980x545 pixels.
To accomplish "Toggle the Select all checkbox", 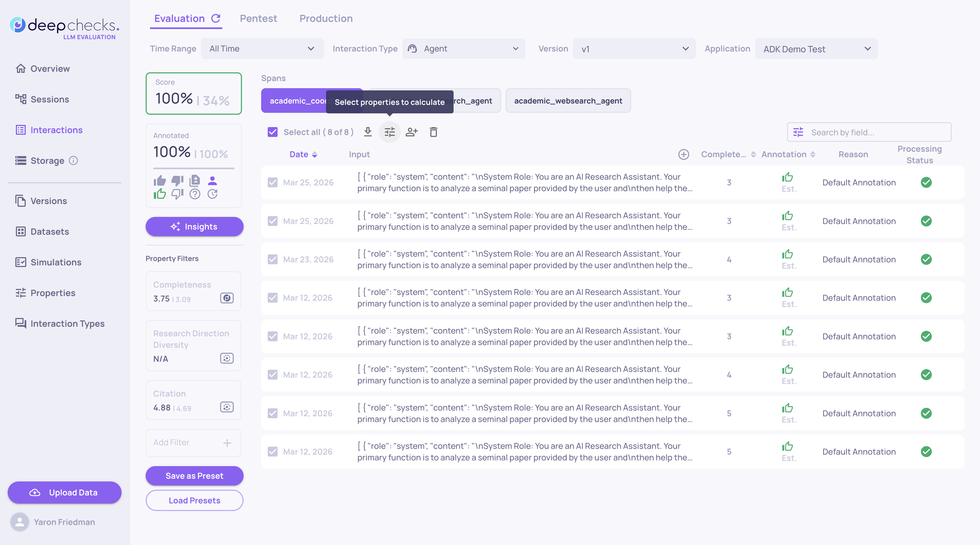I will (x=272, y=132).
